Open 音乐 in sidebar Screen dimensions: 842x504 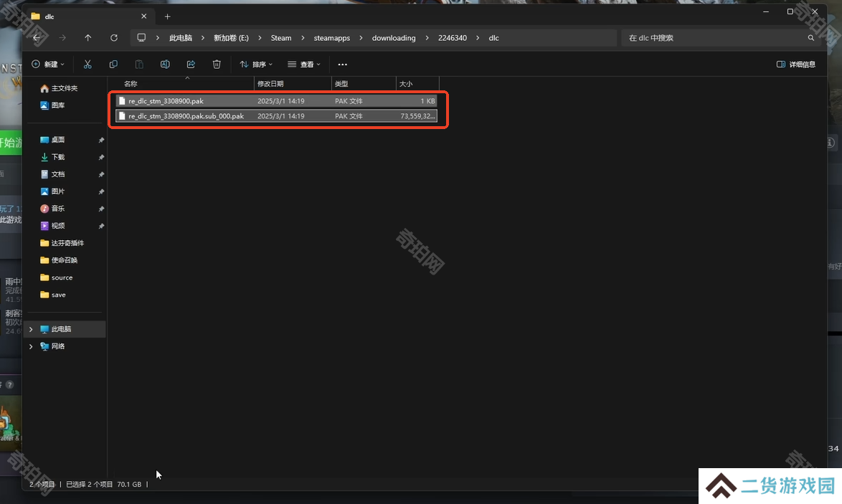point(52,208)
